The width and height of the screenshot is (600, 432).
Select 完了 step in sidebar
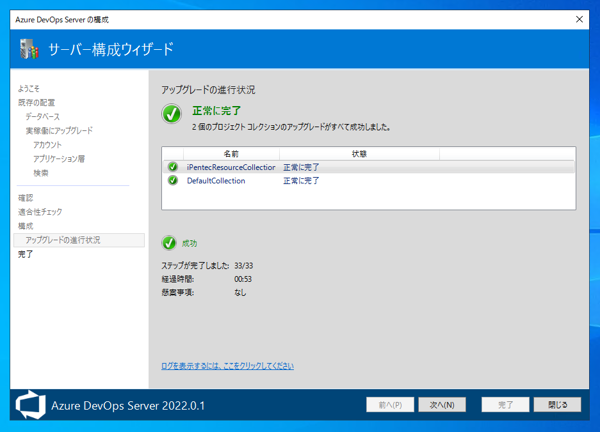coord(26,254)
